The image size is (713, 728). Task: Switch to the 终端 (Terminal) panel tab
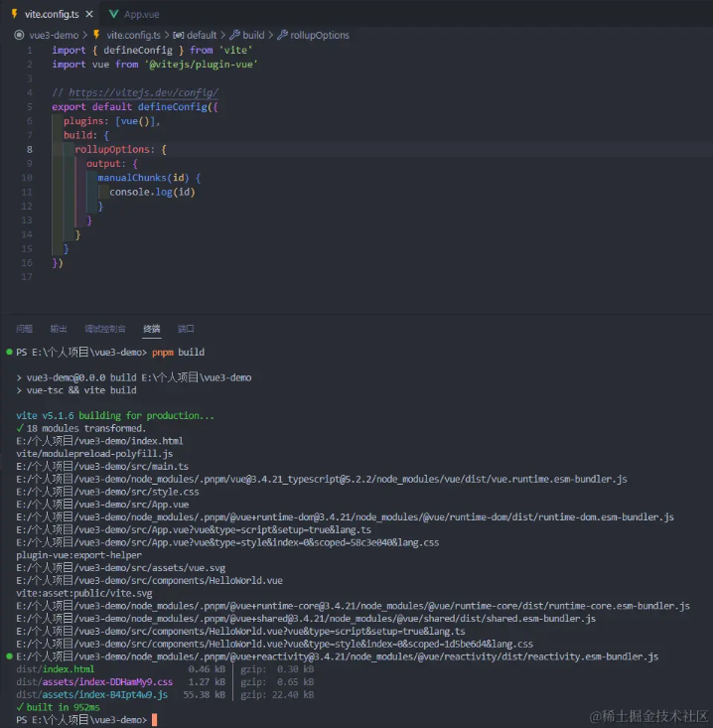coord(152,329)
